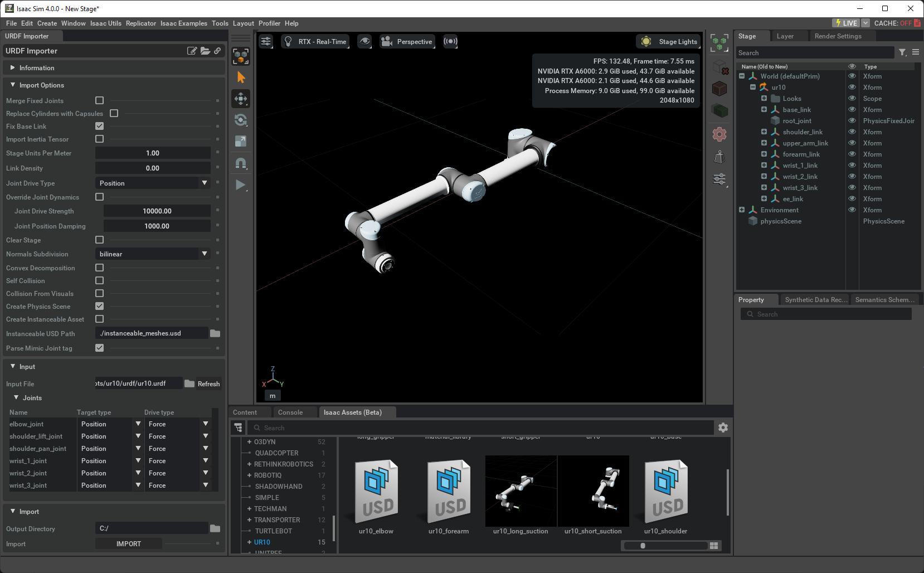Browse for Instanceable USD Path folder
This screenshot has width=924, height=573.
pos(215,333)
